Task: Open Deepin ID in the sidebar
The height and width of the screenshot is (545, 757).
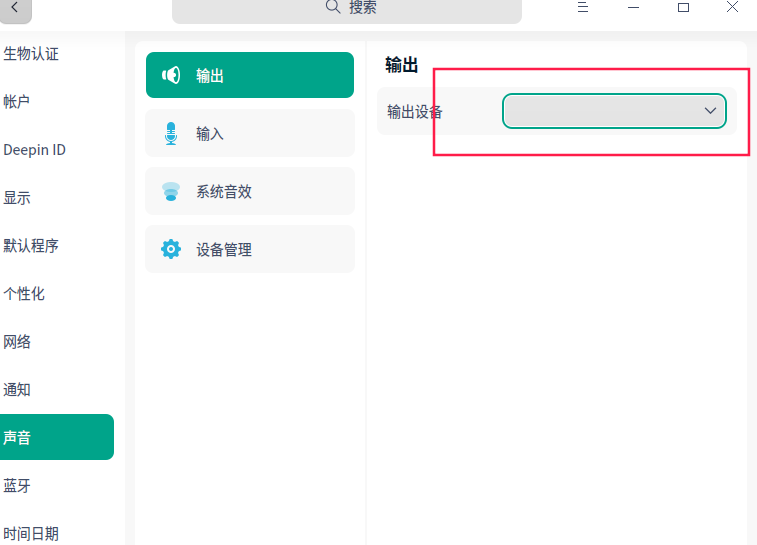Action: 34,150
